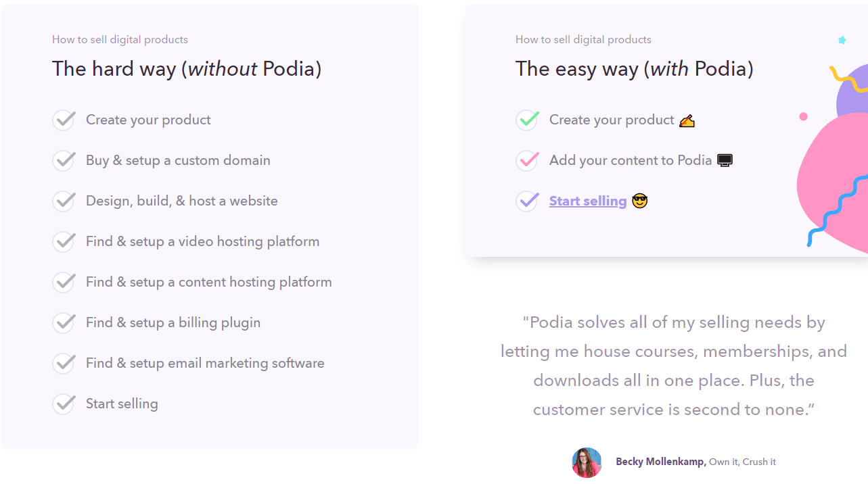Select the How to sell digital products heading on the left card
This screenshot has width=868, height=484.
(120, 39)
